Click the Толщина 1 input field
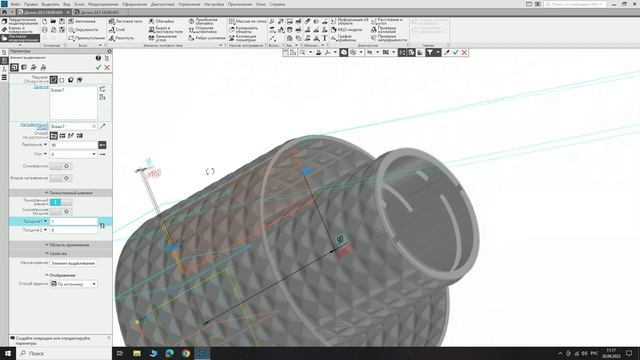The height and width of the screenshot is (360, 640). pyautogui.click(x=73, y=221)
